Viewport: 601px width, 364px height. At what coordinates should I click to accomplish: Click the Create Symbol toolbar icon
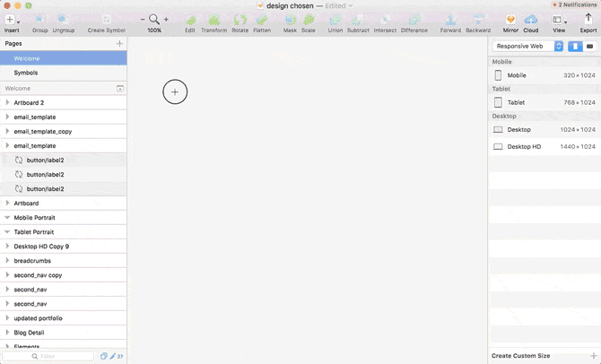(107, 20)
